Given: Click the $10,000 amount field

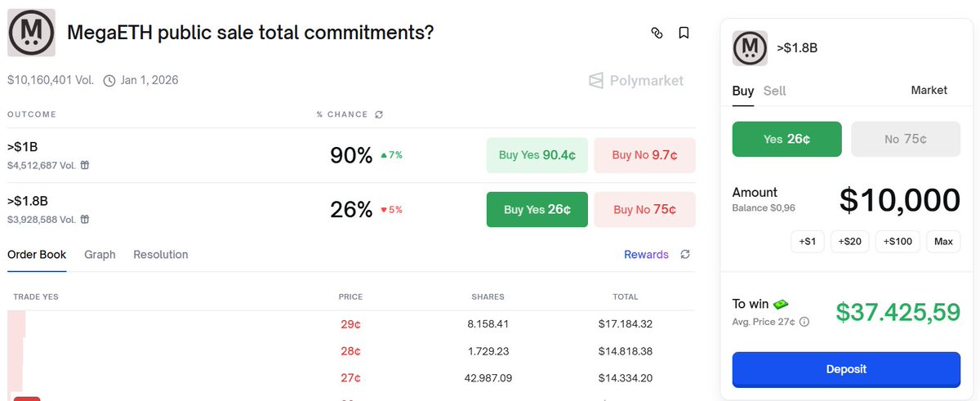Looking at the screenshot, I should (900, 200).
